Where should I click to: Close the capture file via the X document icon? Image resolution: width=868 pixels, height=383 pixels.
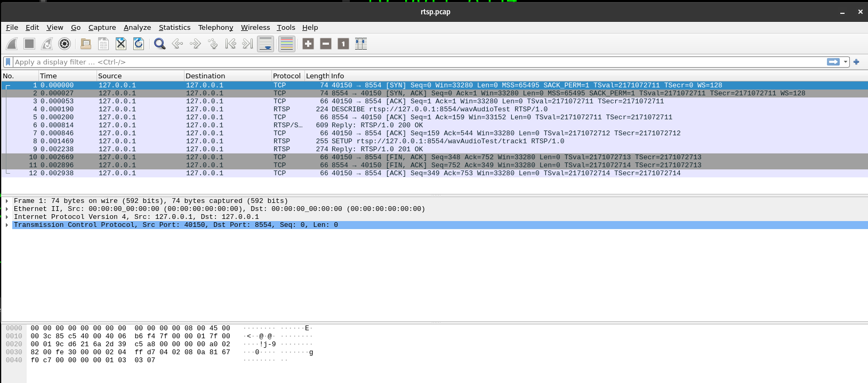tap(121, 44)
